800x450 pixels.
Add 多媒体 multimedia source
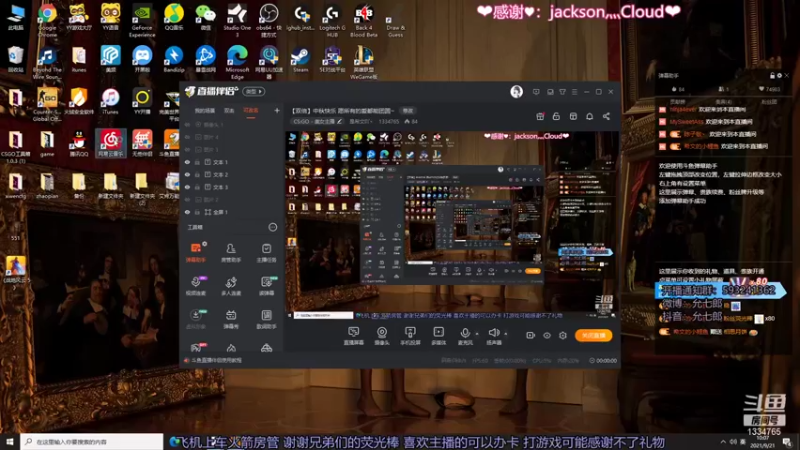pos(438,336)
